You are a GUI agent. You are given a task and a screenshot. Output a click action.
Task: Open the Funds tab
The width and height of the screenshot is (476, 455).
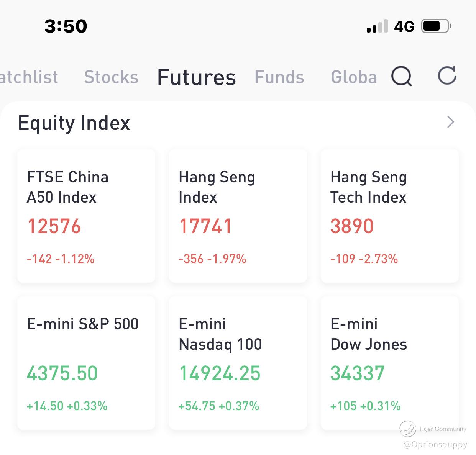(x=279, y=77)
